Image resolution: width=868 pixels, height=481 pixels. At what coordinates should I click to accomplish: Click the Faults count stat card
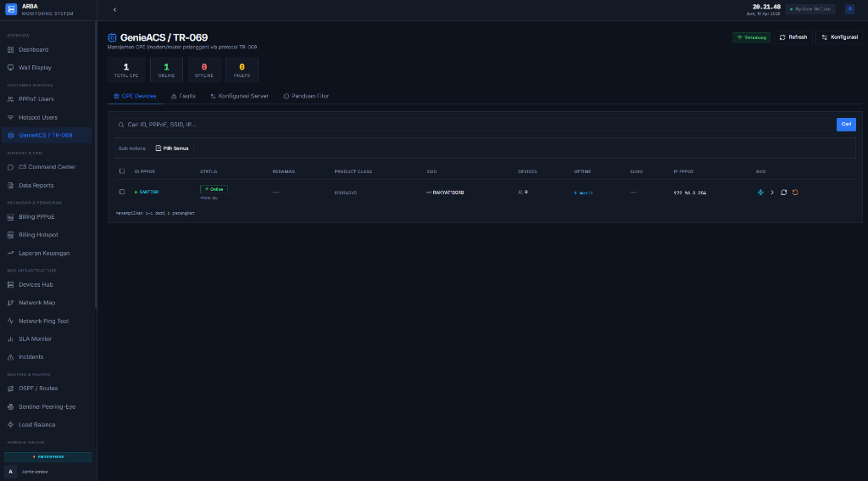(x=242, y=70)
